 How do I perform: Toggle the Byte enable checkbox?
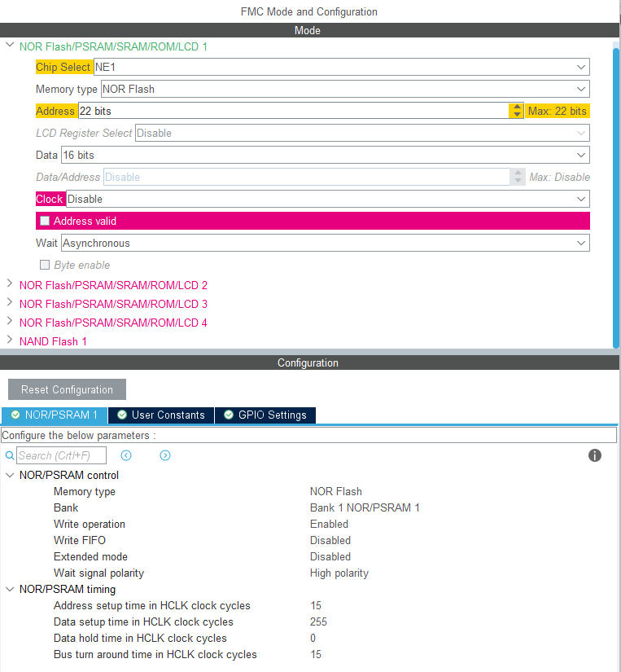pos(45,265)
